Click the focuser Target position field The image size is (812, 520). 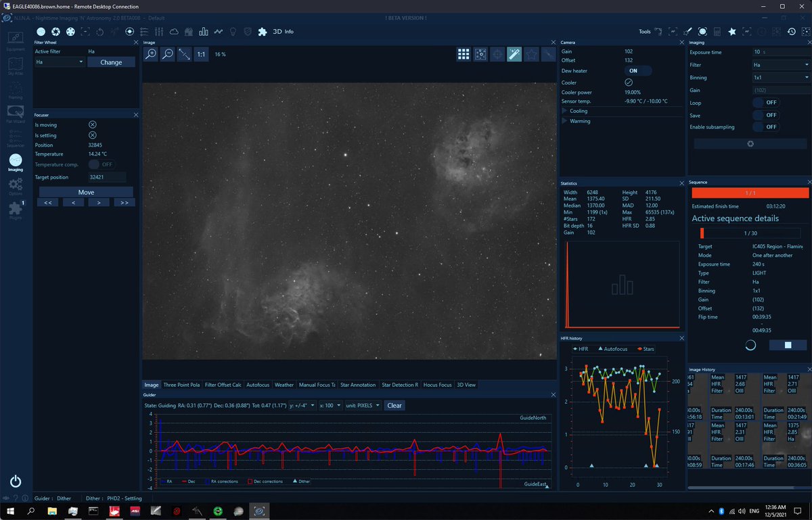[x=107, y=177]
